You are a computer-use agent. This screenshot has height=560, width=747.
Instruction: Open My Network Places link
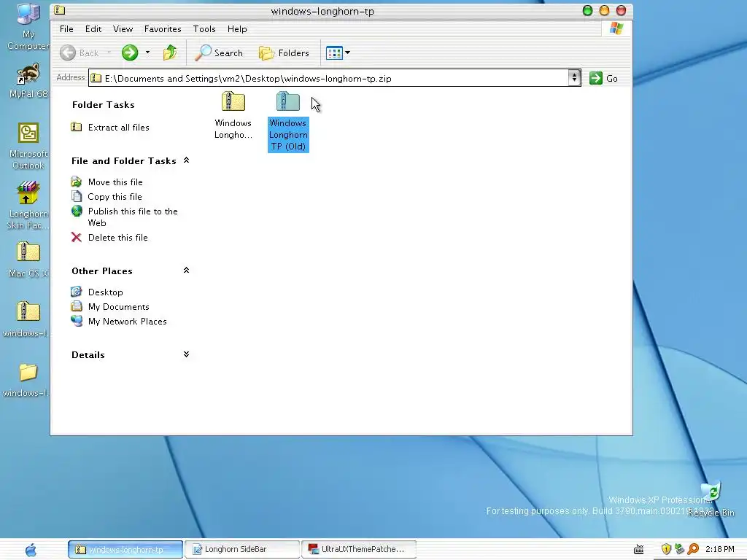(x=127, y=322)
